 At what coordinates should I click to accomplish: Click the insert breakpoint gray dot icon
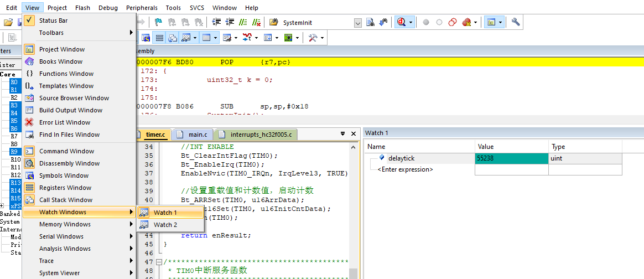tap(426, 22)
